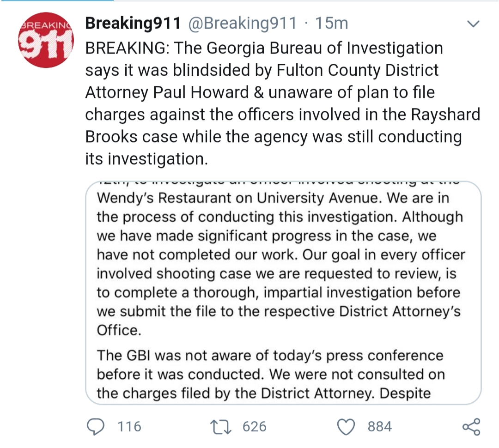Open the Breaking911 profile avatar
Screen dimensions: 499x448
46,40
